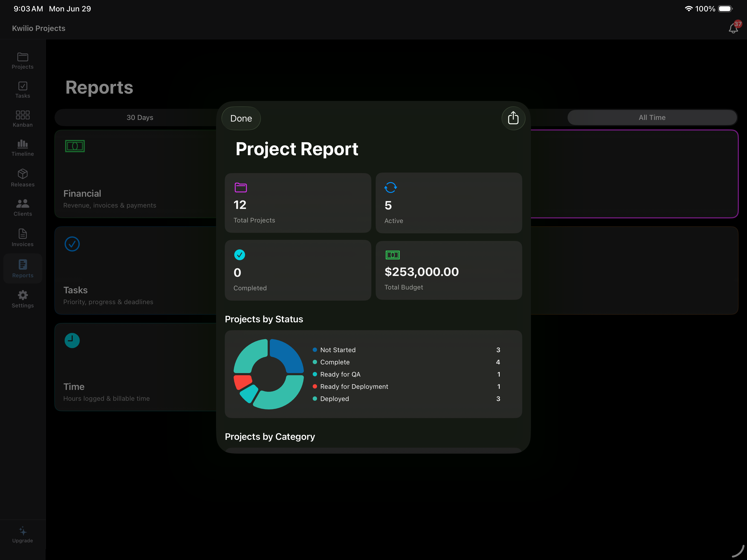Open the Invoices sidebar section
Viewport: 747px width, 560px height.
click(x=23, y=238)
